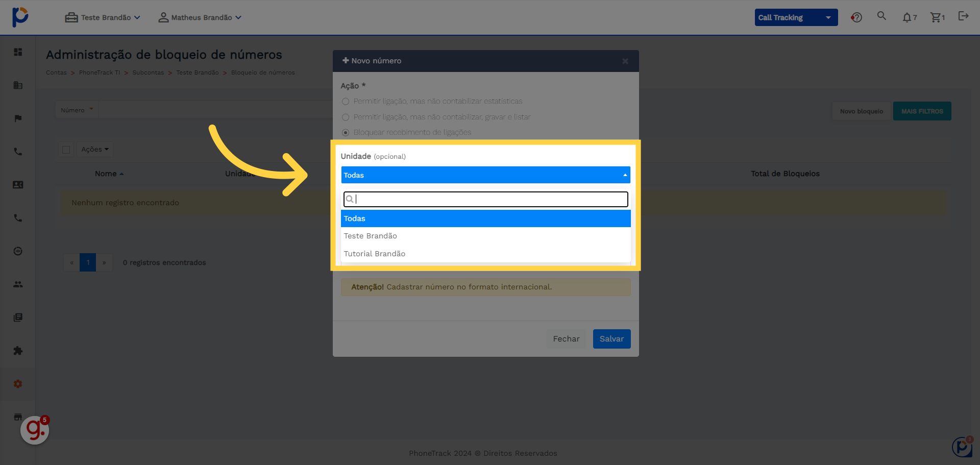Open the orange settings gear sidebar icon
Viewport: 980px width, 465px height.
click(18, 384)
